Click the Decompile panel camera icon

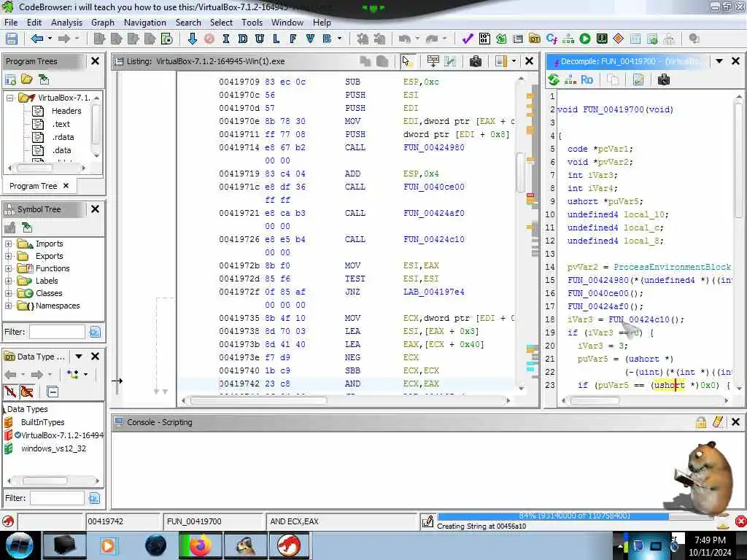pos(664,79)
